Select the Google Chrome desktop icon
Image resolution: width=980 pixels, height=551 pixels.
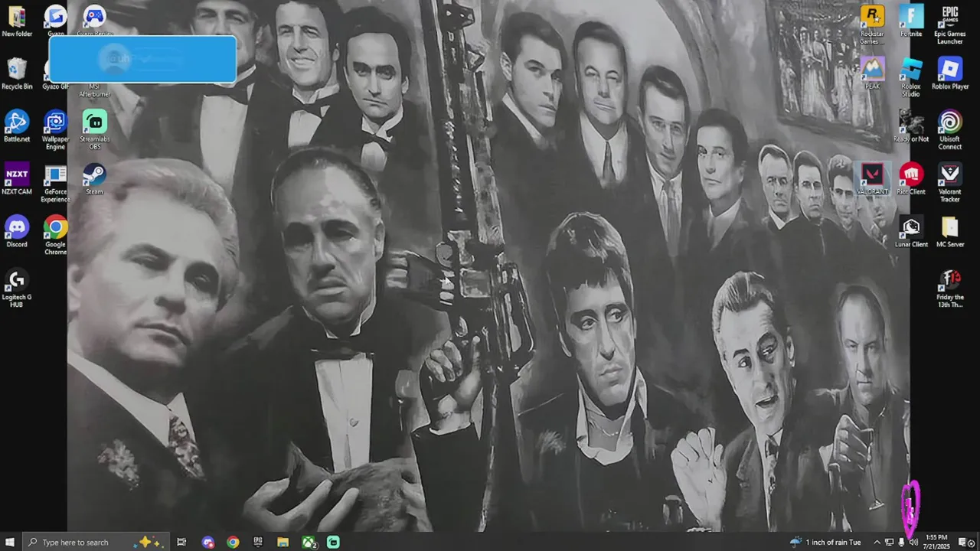pyautogui.click(x=55, y=236)
